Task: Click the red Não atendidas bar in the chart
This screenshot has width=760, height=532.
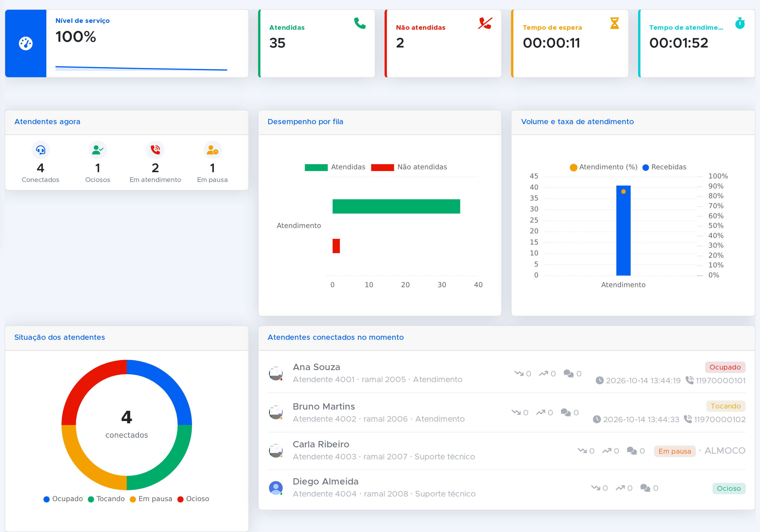Action: (x=336, y=246)
